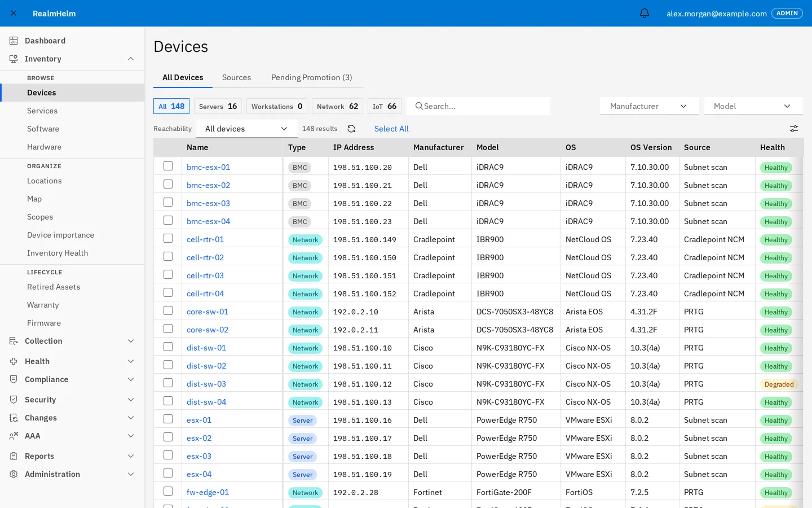Refresh the 148 results list
812x508 pixels.
(351, 129)
